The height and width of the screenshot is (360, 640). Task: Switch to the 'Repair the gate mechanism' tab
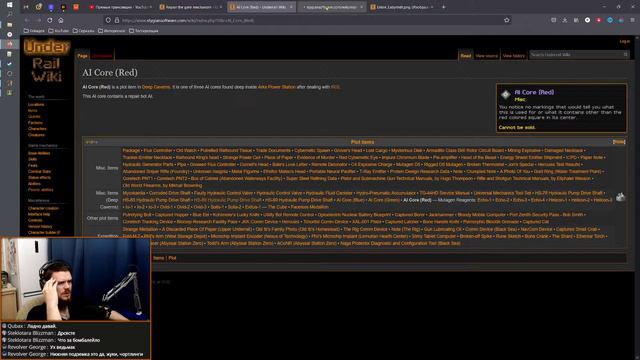(191, 7)
